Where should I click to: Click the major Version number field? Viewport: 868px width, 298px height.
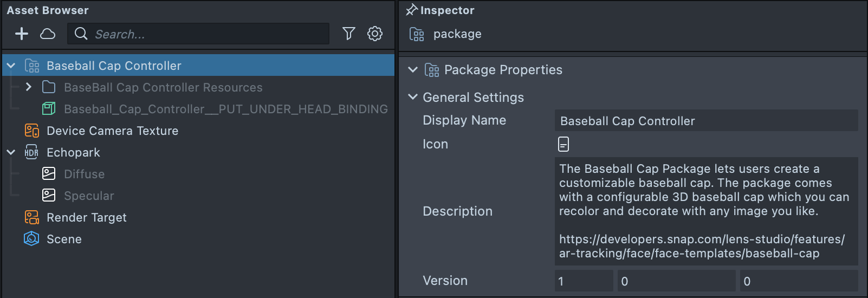click(583, 281)
